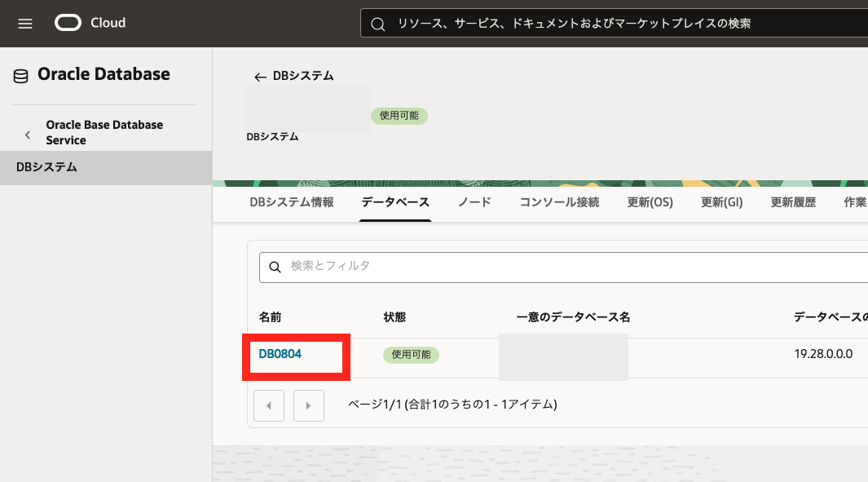Screen dimensions: 868x482
Task: Open the 更新(GI) tab
Action: click(721, 202)
